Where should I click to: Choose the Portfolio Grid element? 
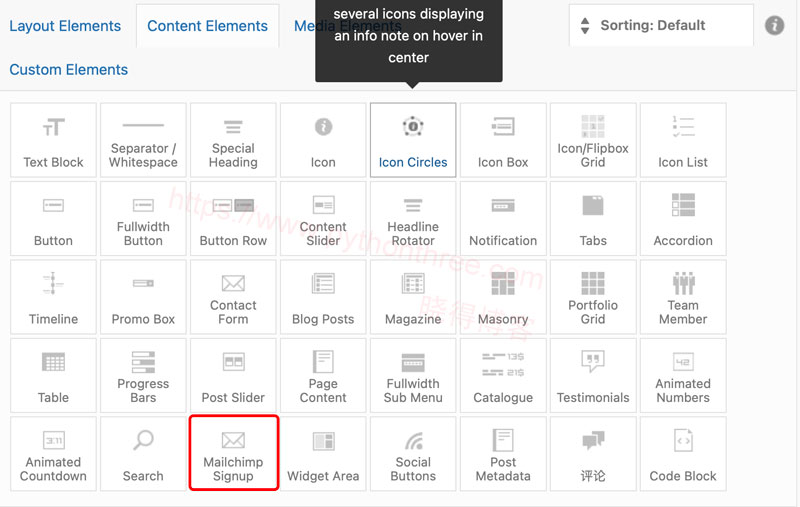click(x=593, y=297)
